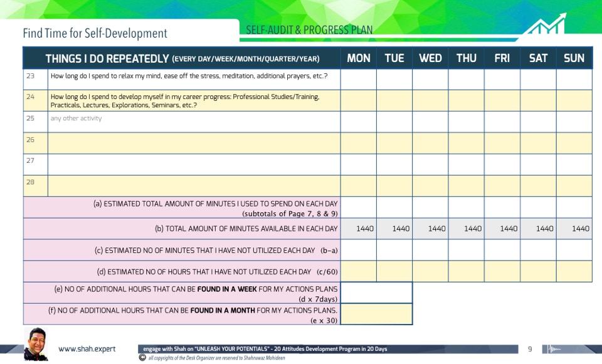This screenshot has width=602, height=364.
Task: Click the heartbeat pulse icon beside page number
Action: coord(555,349)
